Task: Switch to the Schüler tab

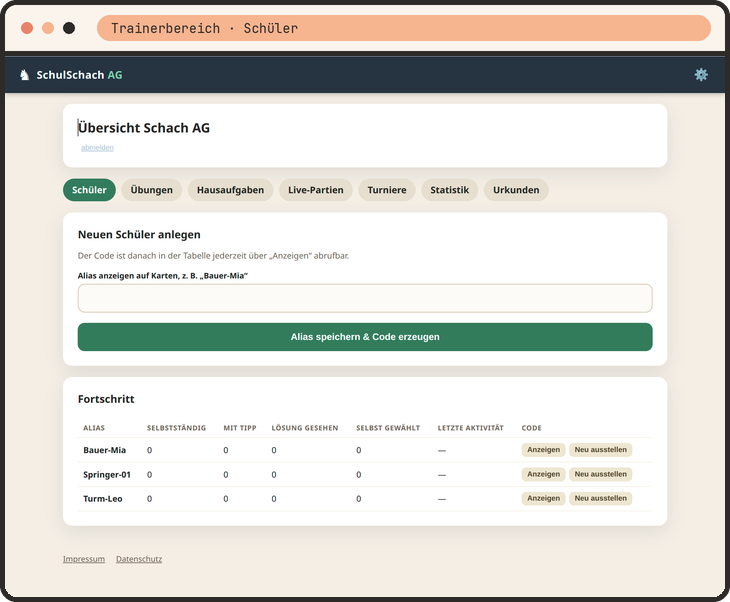Action: pos(89,190)
